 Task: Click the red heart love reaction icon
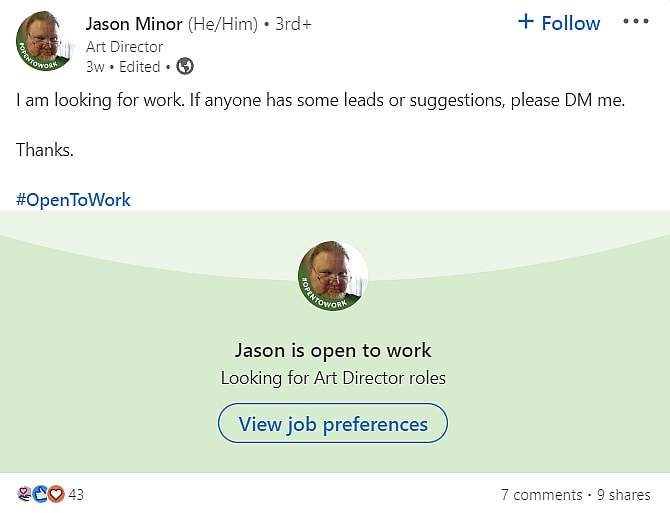pyautogui.click(x=56, y=494)
